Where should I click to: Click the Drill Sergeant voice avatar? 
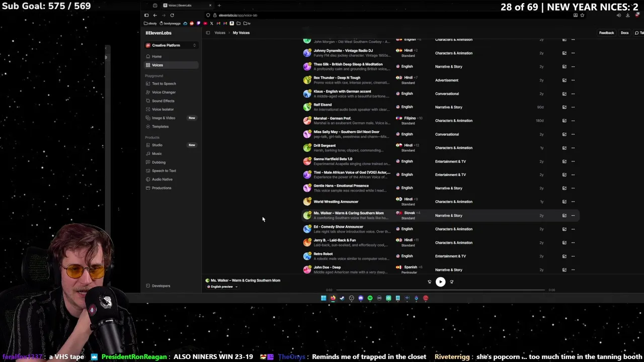click(x=307, y=148)
